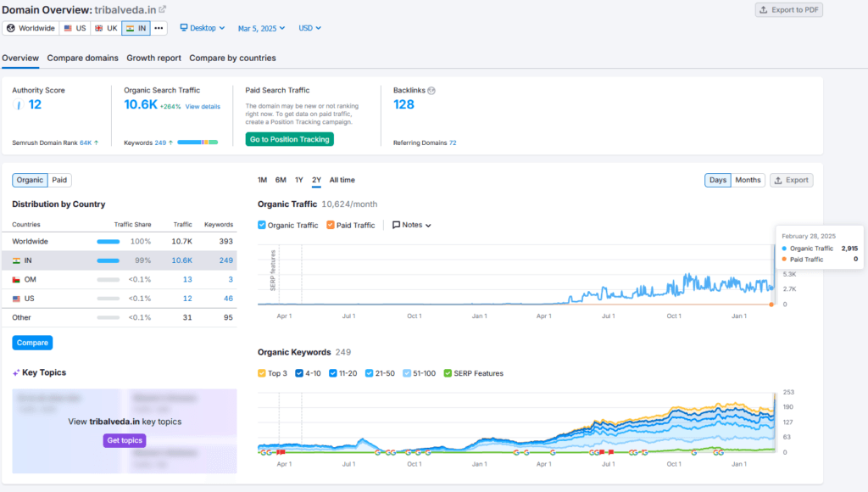Select the 1Y time range option
The image size is (868, 492).
pos(298,180)
